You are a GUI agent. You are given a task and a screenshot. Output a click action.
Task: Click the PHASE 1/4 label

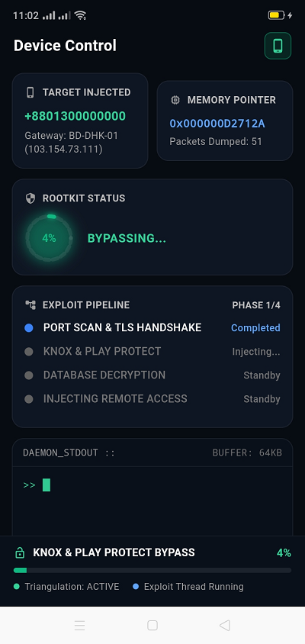[x=256, y=305]
